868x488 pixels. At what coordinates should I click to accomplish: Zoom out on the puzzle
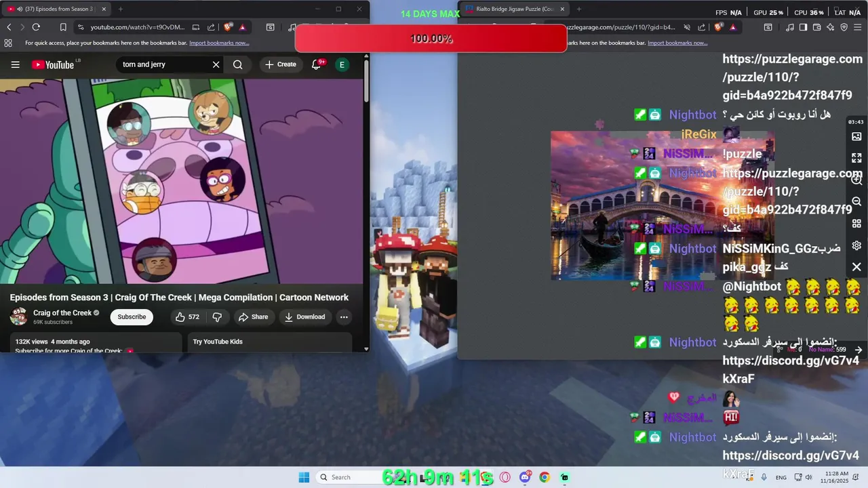(x=856, y=201)
